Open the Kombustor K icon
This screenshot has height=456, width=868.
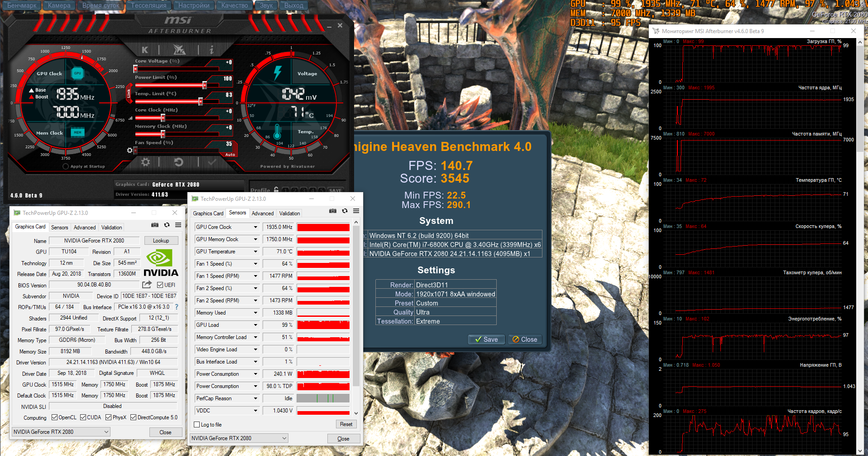coord(145,50)
